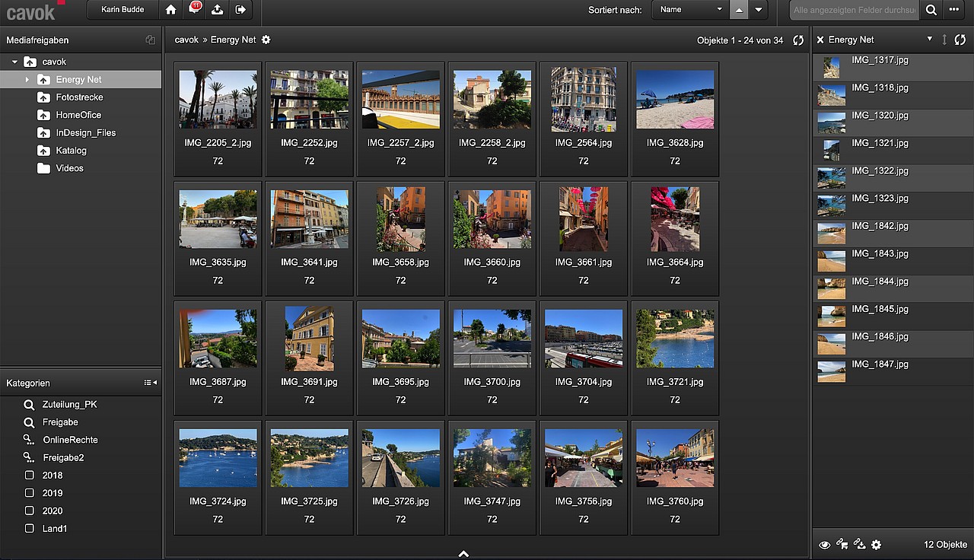
Task: Open basket settings gear icon
Action: click(877, 545)
